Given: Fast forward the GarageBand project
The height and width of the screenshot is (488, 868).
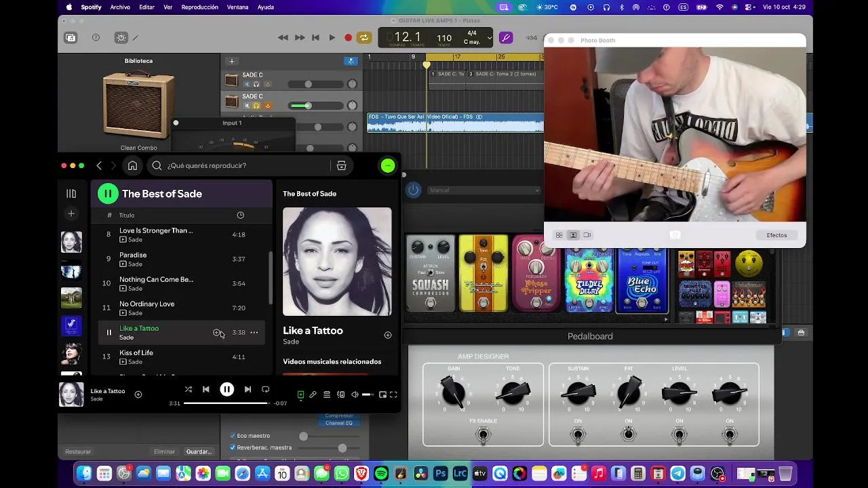Looking at the screenshot, I should [x=299, y=38].
